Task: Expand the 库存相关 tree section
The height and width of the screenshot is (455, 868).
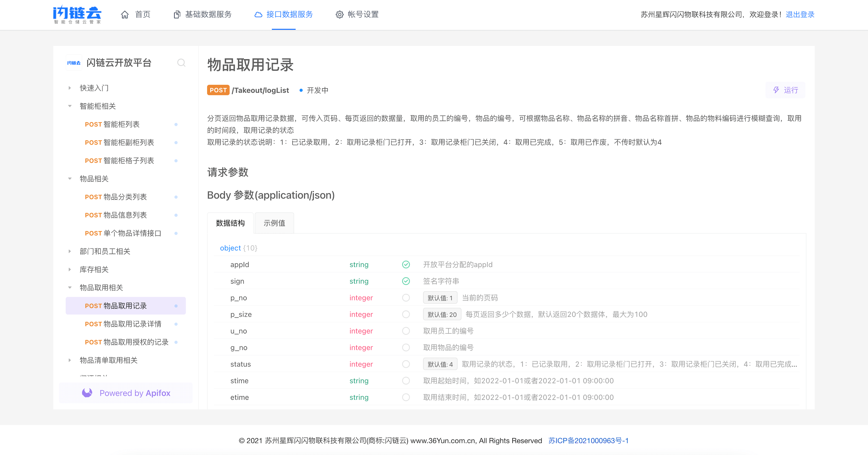Action: [70, 269]
